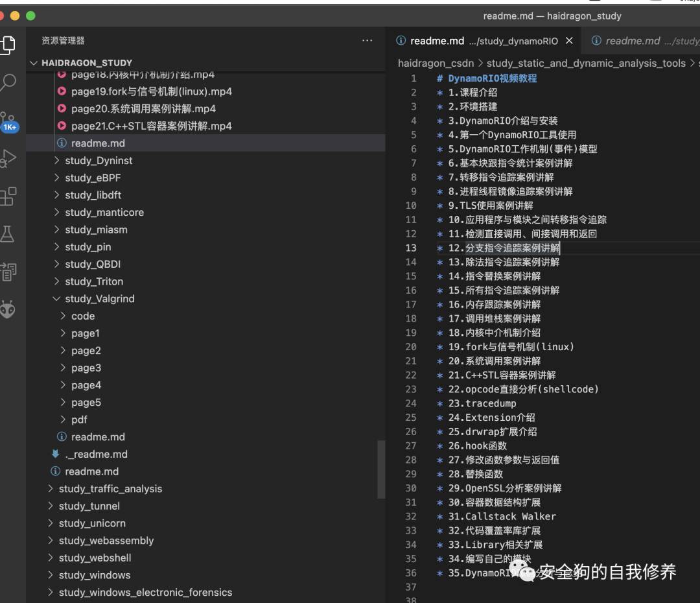The image size is (700, 603).
Task: Collapse the HAIDRAGON_STUDY root section
Action: pos(87,62)
